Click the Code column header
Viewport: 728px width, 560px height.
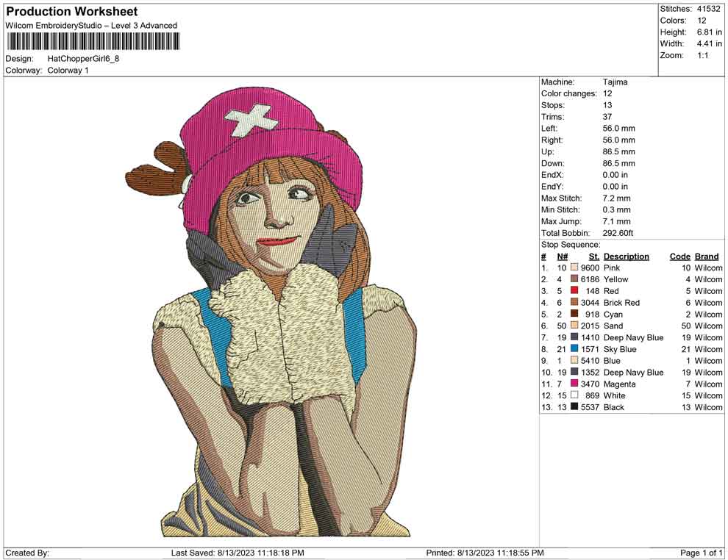680,256
